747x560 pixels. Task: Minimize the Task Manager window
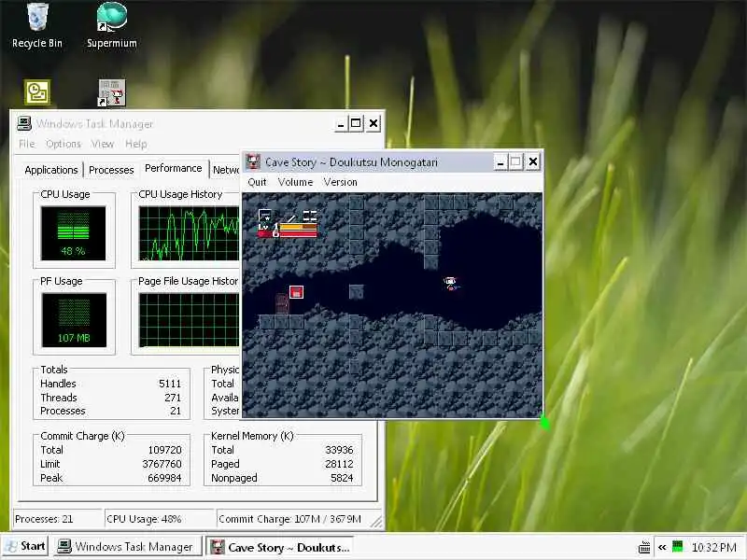tap(340, 124)
